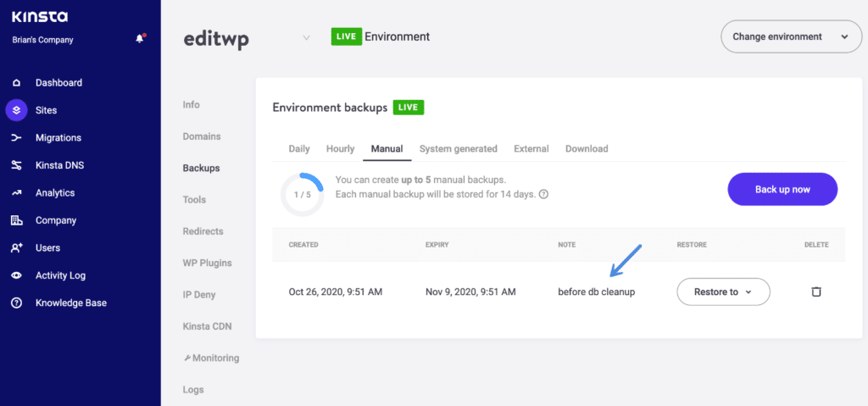This screenshot has height=406, width=868.
Task: Delete the backup with trash icon
Action: 816,292
